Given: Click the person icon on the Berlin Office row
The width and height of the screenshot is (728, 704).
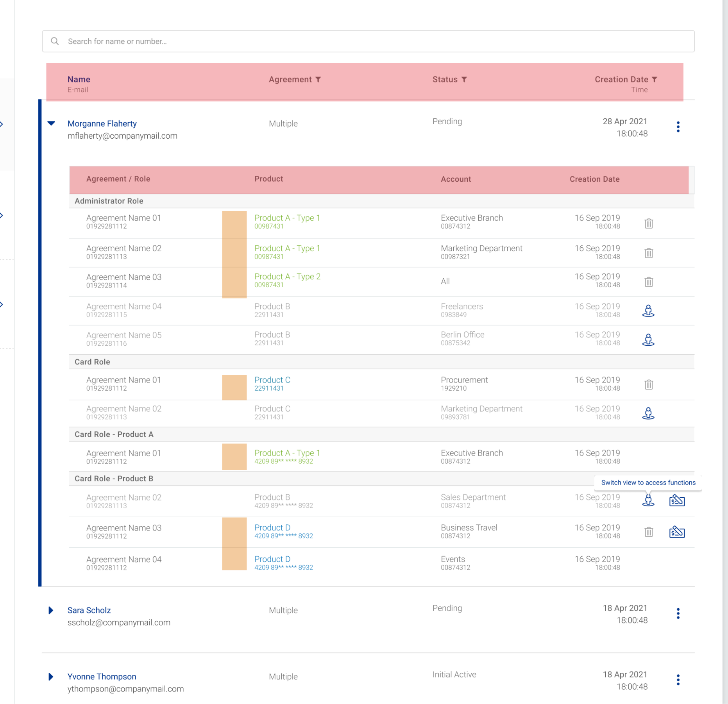Looking at the screenshot, I should pos(648,339).
